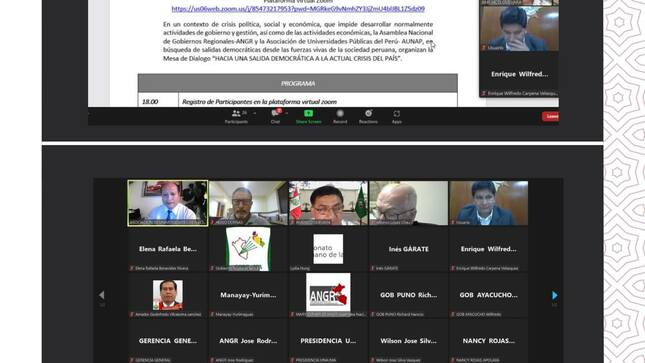
Task: Select the GOB PUNO Rich... participant tile
Action: pyautogui.click(x=408, y=295)
